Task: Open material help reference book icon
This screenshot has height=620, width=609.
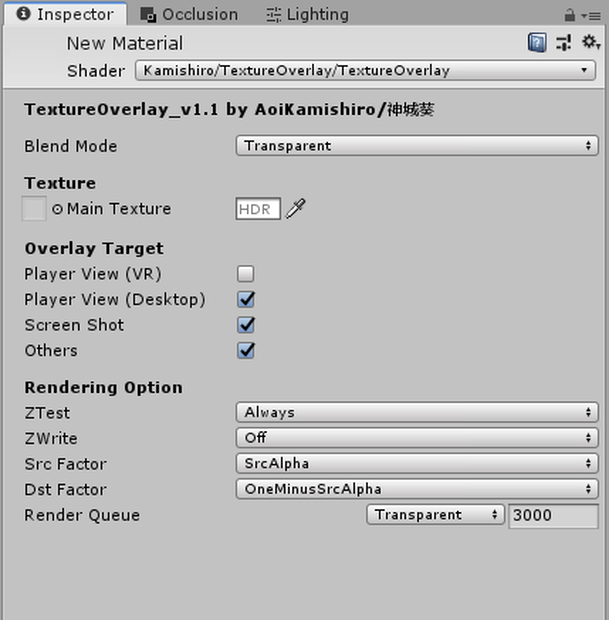Action: pyautogui.click(x=537, y=43)
